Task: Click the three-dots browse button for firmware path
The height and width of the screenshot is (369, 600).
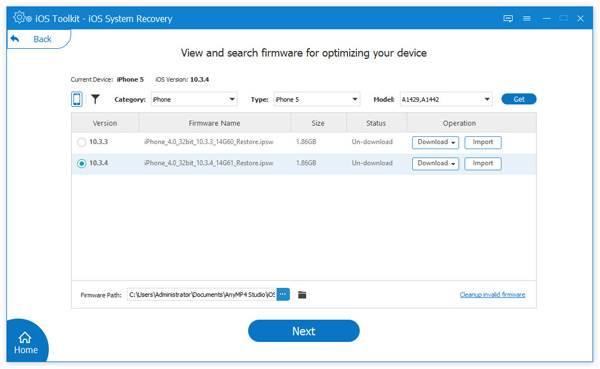Action: pos(283,294)
